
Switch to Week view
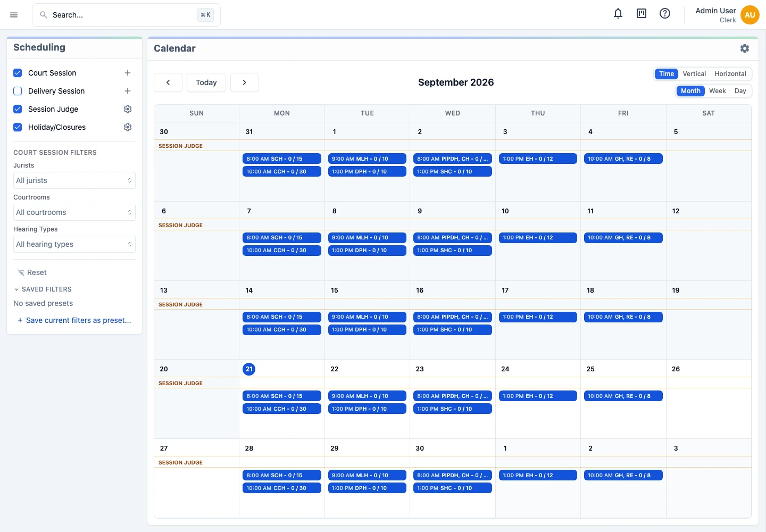[718, 91]
